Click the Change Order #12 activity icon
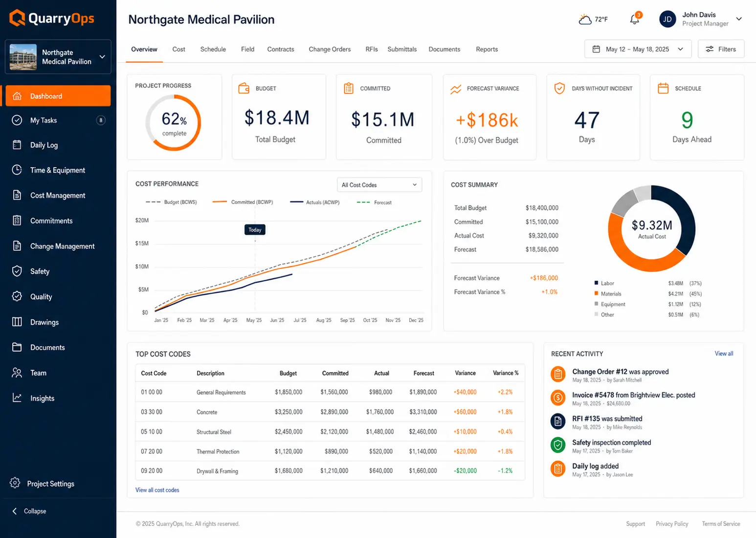756x538 pixels. (x=558, y=374)
